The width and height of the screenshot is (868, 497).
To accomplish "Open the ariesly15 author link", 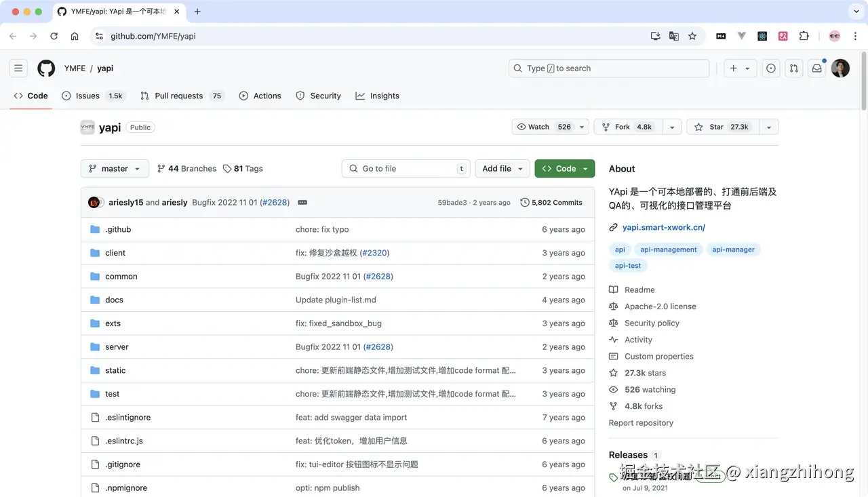I will coord(126,203).
